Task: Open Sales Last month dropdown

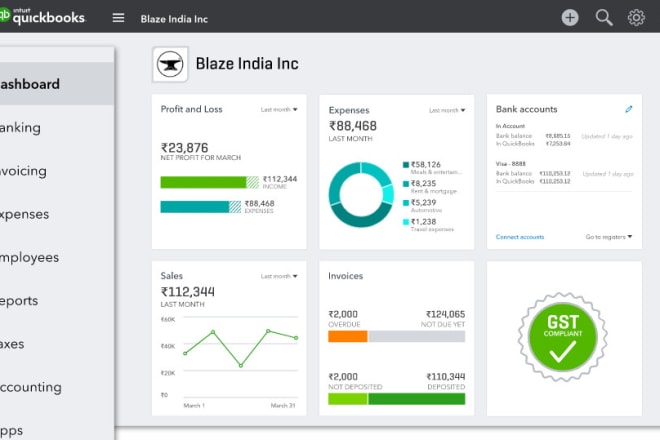Action: [279, 276]
